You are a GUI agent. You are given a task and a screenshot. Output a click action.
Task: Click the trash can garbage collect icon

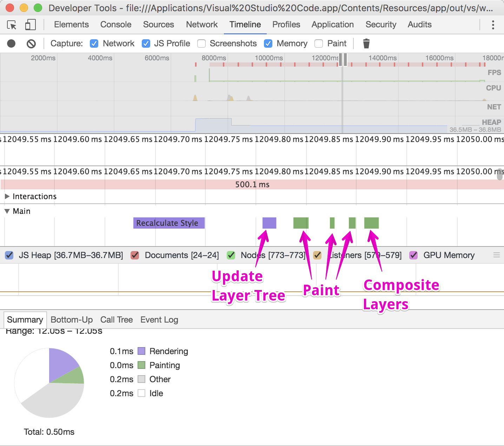pos(366,43)
